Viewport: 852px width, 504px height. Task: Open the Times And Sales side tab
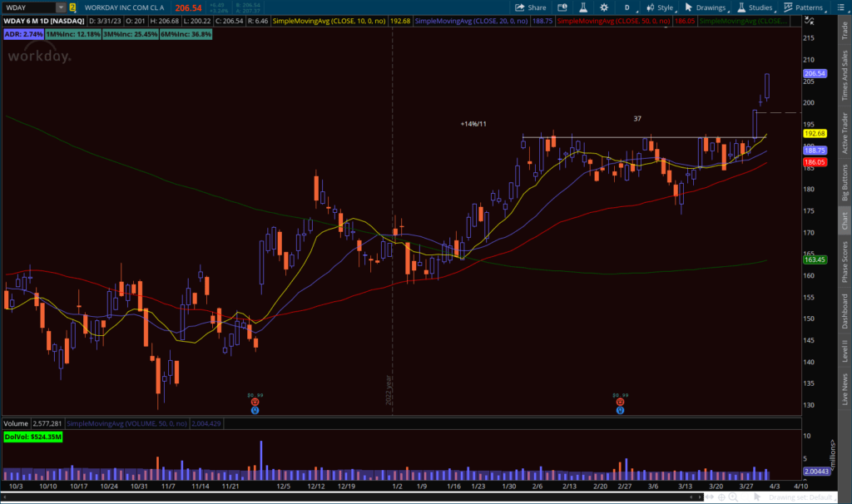845,75
